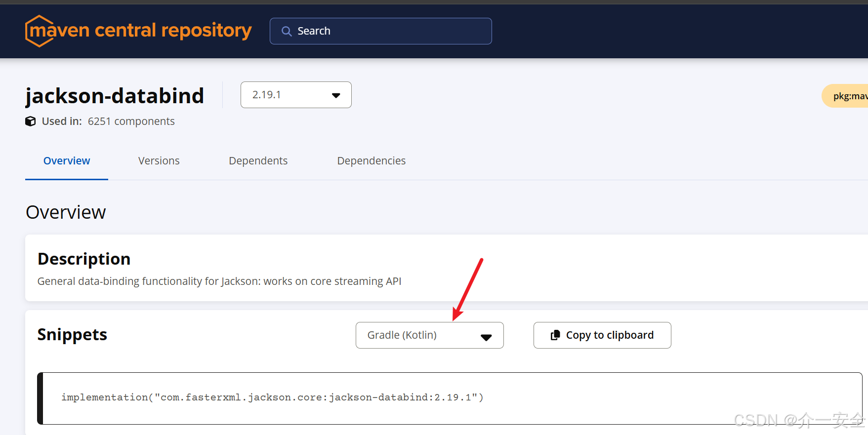The width and height of the screenshot is (868, 435).
Task: Expand the Gradle (Kotlin) snippet dropdown
Action: click(430, 335)
